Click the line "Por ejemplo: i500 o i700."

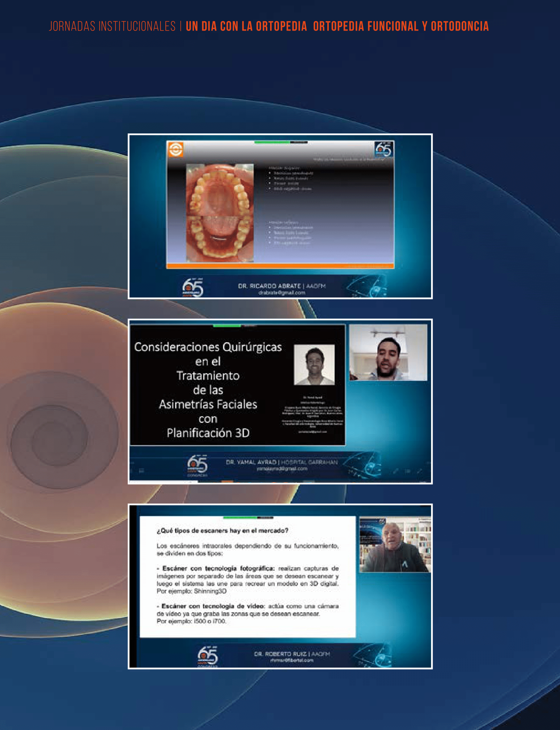pyautogui.click(x=192, y=621)
